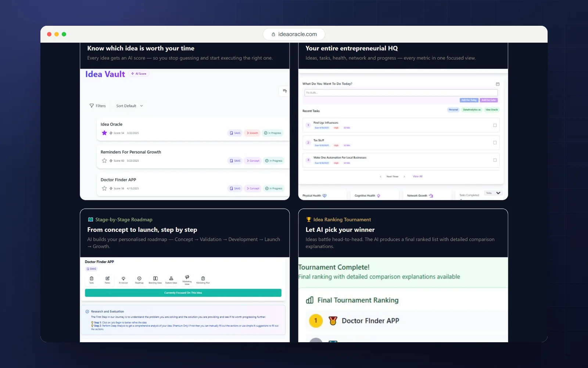This screenshot has width=588, height=368.
Task: Click the Growth stage tag on Idea Oracle
Action: (252, 133)
